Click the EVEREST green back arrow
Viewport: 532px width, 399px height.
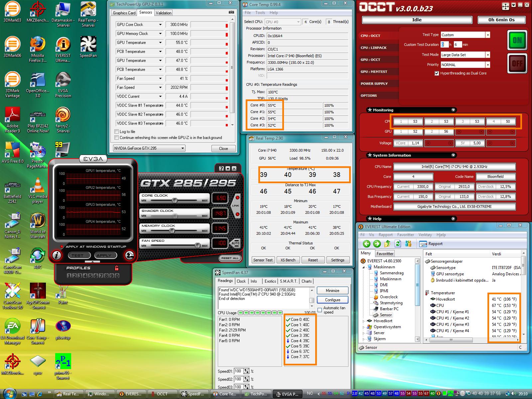366,244
